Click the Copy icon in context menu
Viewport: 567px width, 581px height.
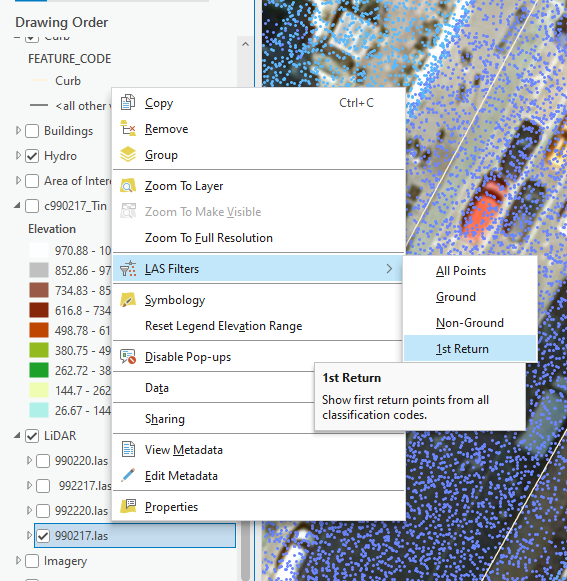(x=128, y=103)
